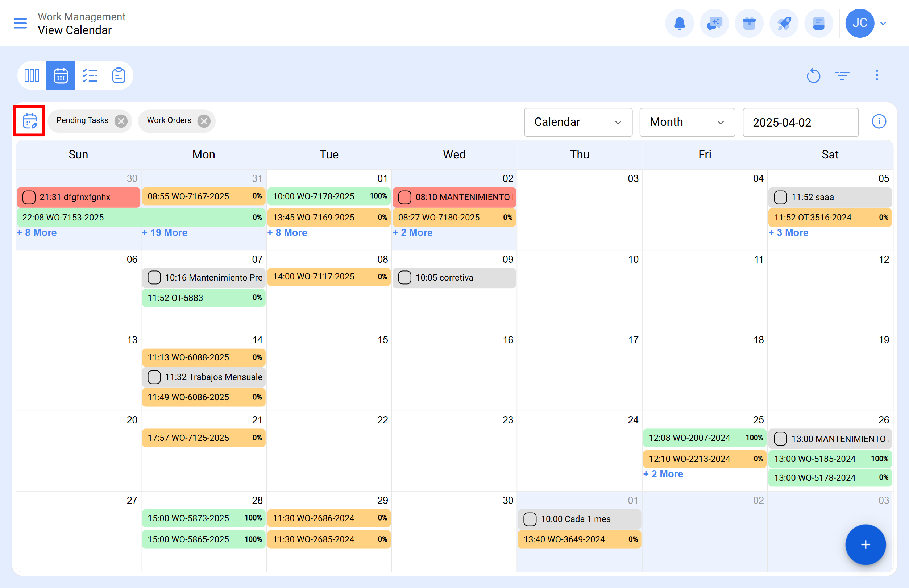Expand + 19 More on Monday 31
This screenshot has width=909, height=588.
click(x=165, y=232)
